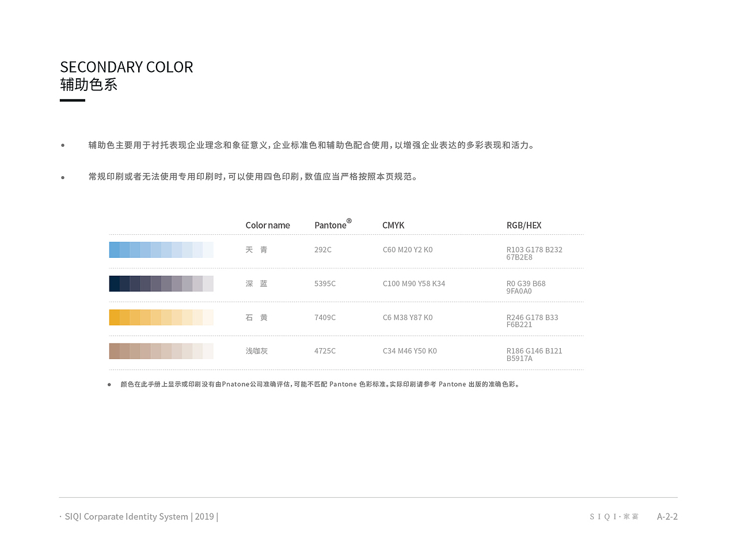
Task: Click the Pantone column header
Action: point(333,224)
